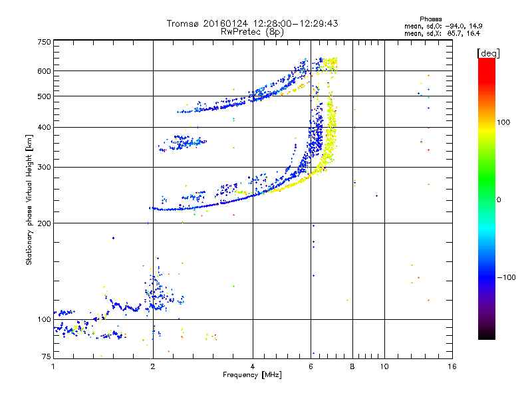Click the y-axis tick label '500'
The height and width of the screenshot is (399, 532).
(44, 96)
